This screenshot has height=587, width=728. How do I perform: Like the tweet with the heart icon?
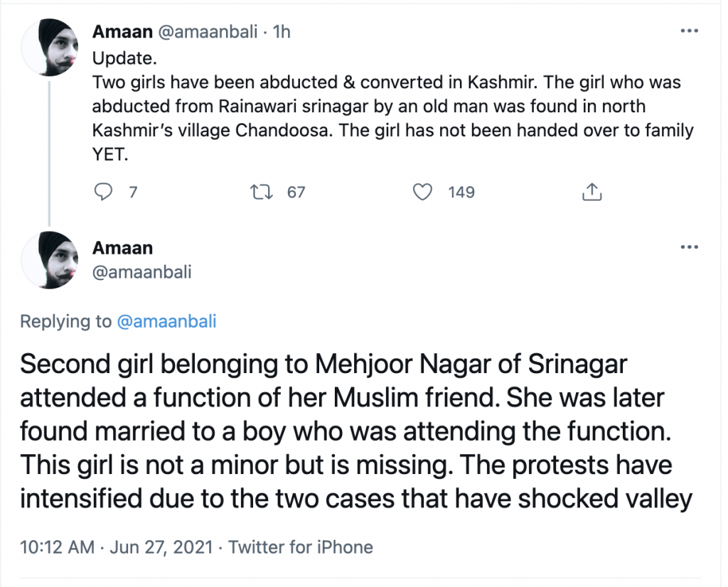(423, 192)
